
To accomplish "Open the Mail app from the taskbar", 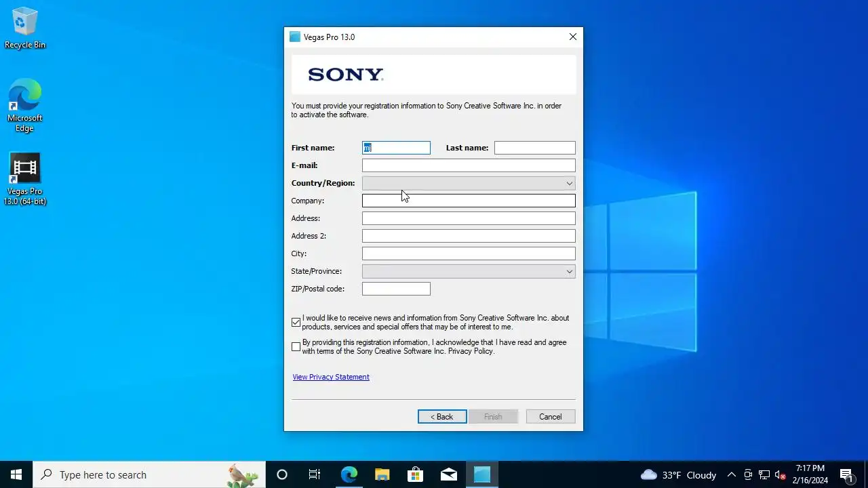I will pyautogui.click(x=448, y=474).
